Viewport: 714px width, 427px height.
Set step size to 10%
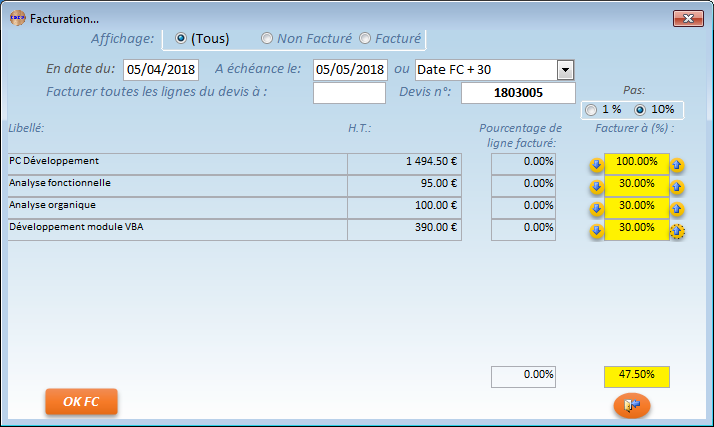[x=640, y=109]
